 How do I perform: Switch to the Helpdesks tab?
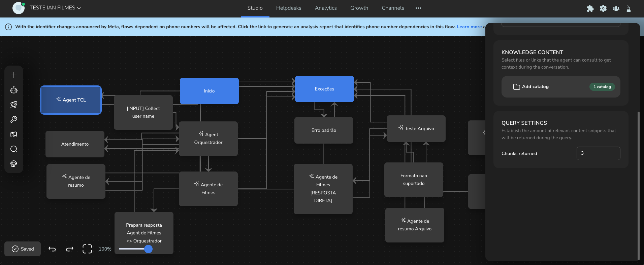289,8
